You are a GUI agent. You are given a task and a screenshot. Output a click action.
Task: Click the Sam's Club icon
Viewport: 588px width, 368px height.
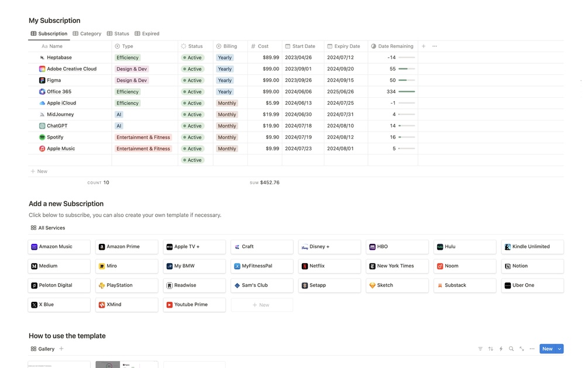pos(237,286)
